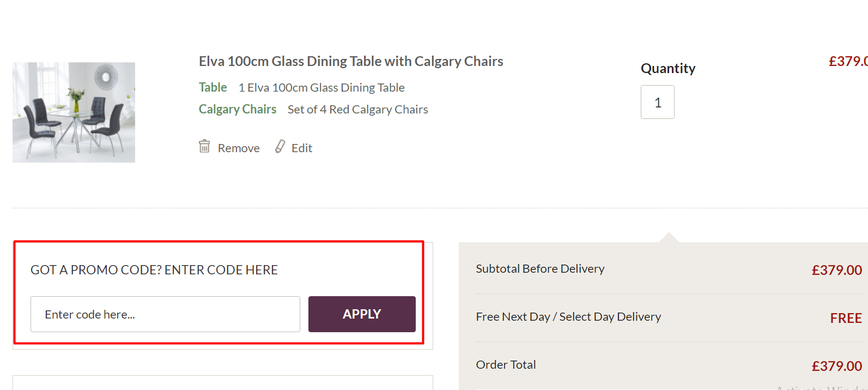Open the Elva 100cm Glass Dining Table product link
The width and height of the screenshot is (868, 390).
[x=351, y=61]
